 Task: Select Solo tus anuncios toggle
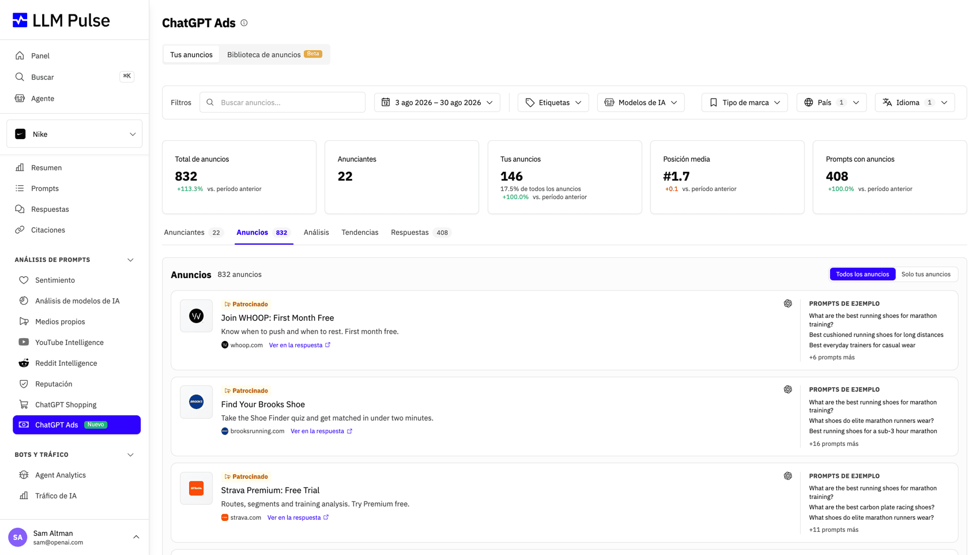pyautogui.click(x=926, y=274)
